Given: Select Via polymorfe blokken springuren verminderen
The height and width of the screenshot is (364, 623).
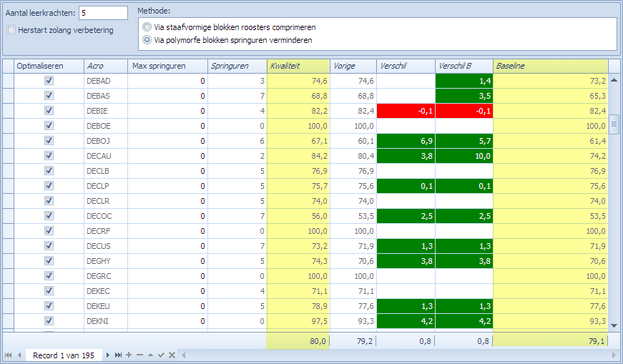Looking at the screenshot, I should click(x=147, y=40).
